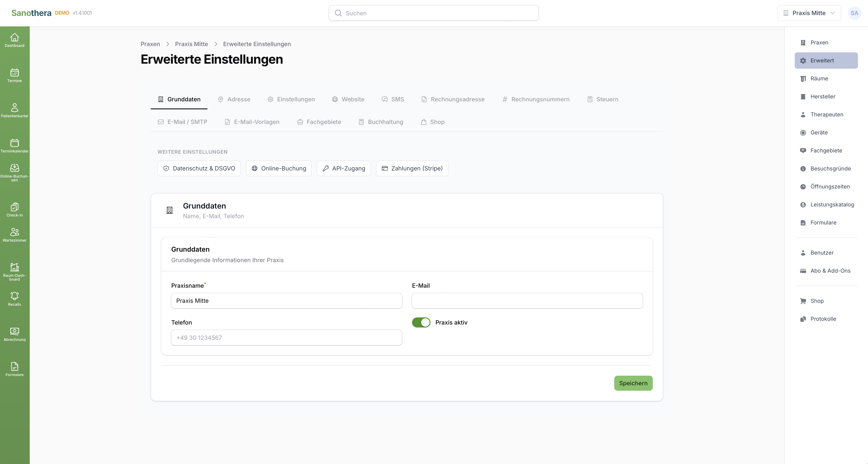Screen dimensions: 868x464
Task: Open the Raum-Dashboard sidebar icon
Action: pyautogui.click(x=14, y=272)
